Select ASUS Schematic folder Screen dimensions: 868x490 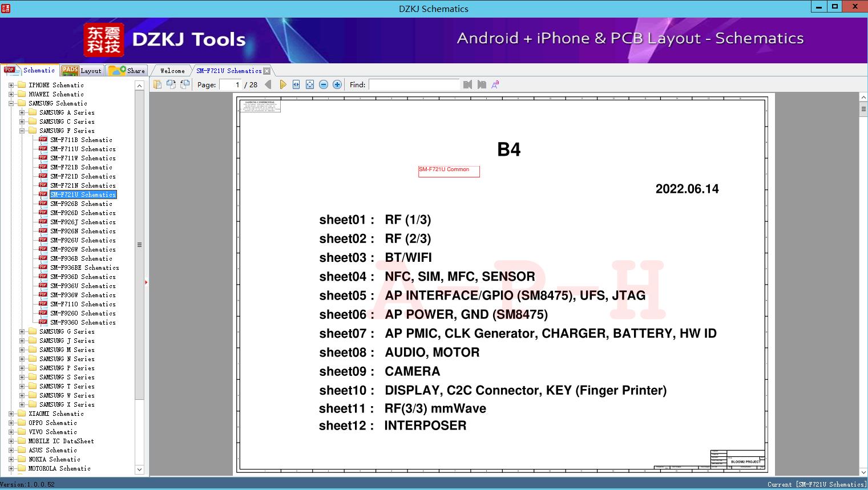[x=53, y=450]
